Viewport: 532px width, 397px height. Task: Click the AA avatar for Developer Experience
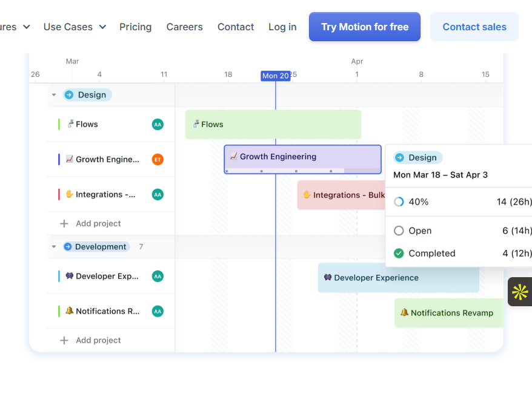click(158, 276)
